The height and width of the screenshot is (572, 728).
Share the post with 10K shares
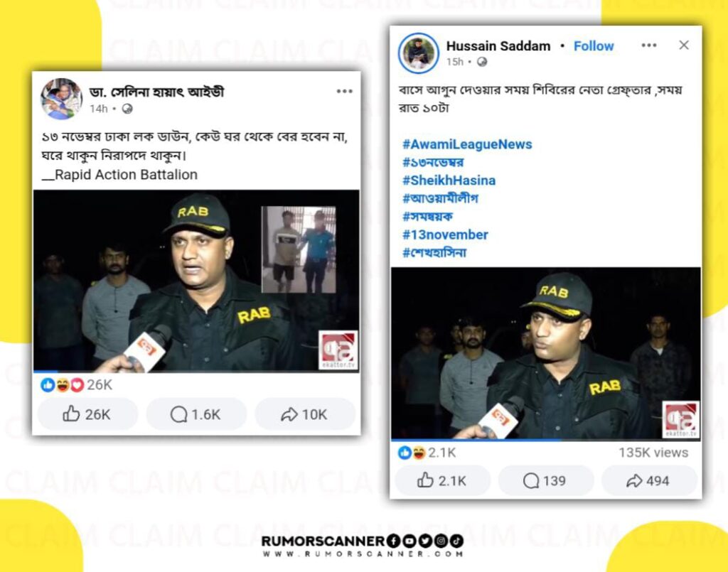pos(305,414)
